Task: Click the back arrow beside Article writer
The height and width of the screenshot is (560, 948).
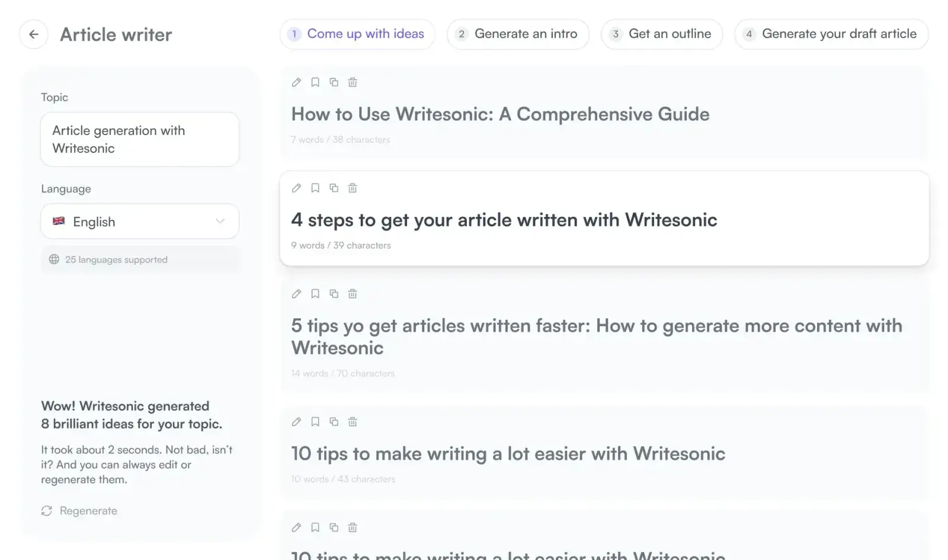Action: (x=34, y=34)
